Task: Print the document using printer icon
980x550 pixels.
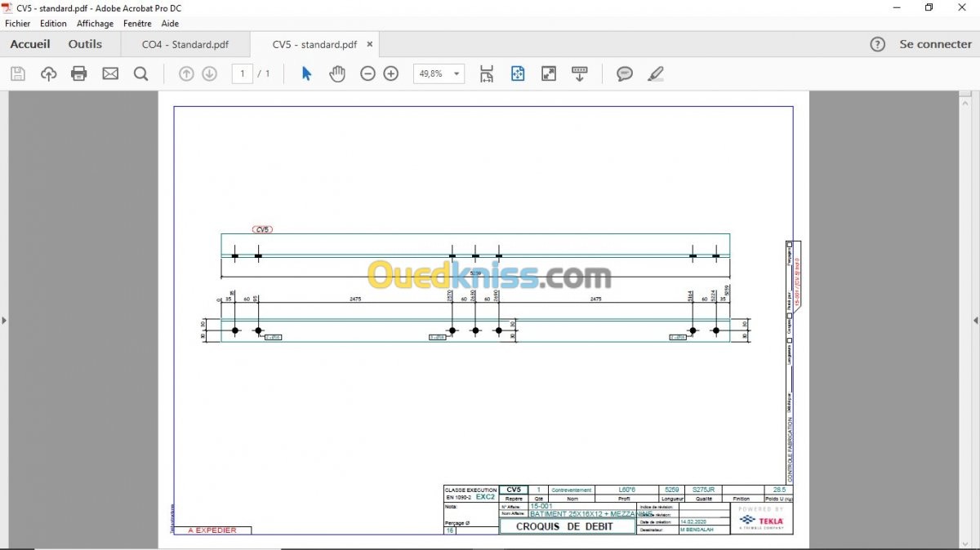Action: point(79,73)
